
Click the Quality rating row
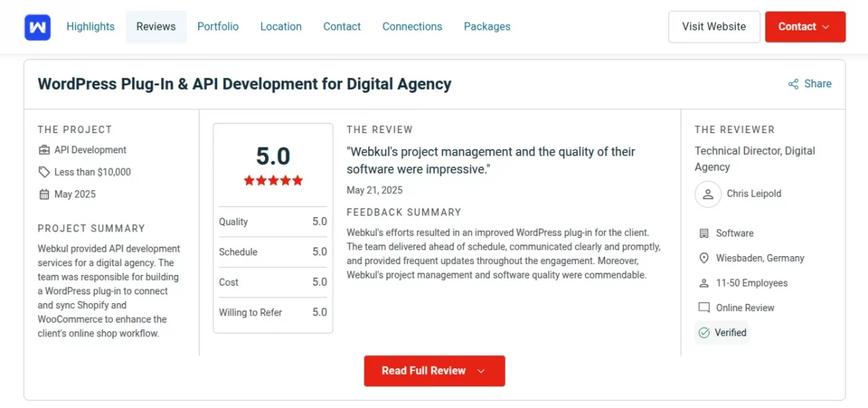[x=273, y=222]
